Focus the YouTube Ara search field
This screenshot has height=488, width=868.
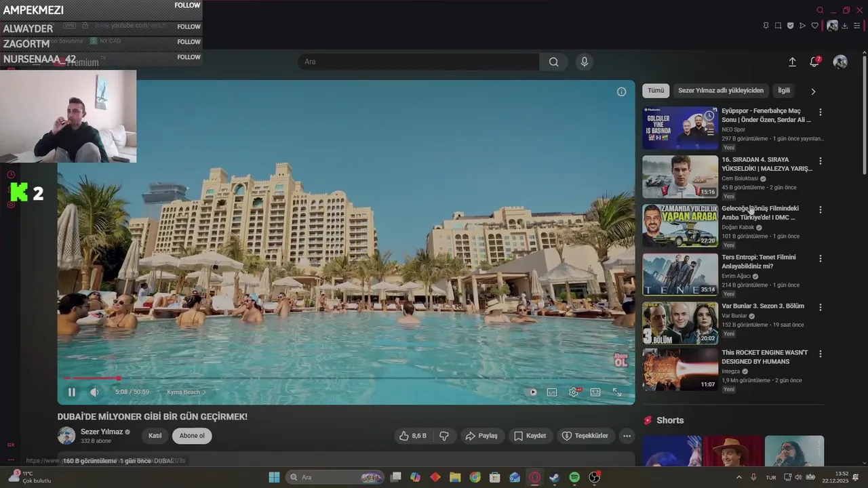418,62
